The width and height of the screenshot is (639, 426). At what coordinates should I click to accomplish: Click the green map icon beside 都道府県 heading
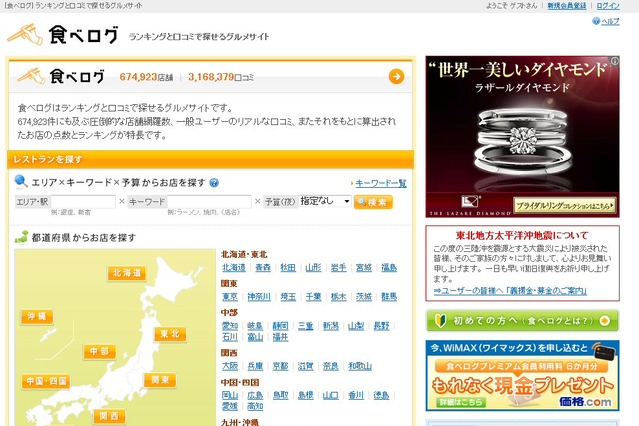21,237
